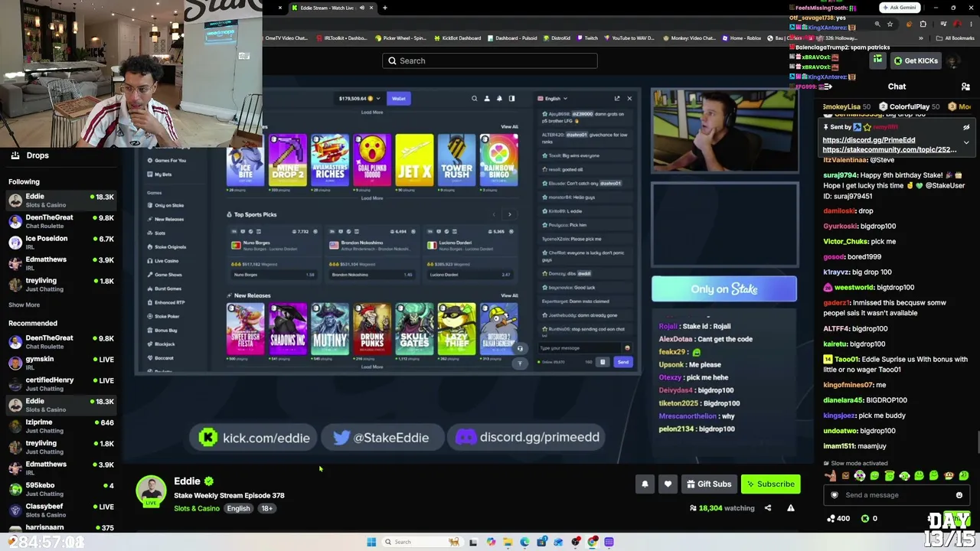The width and height of the screenshot is (980, 551).
Task: Open the Windows Start menu
Action: click(371, 542)
